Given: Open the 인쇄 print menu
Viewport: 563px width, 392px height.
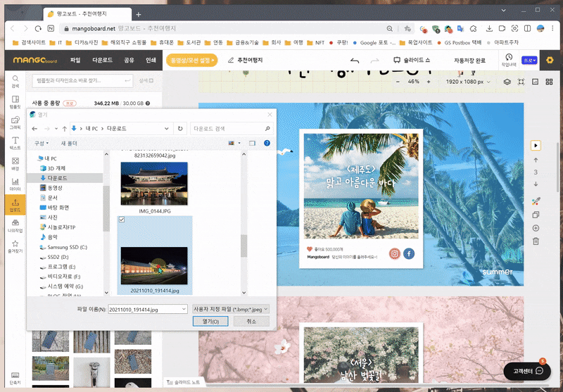Looking at the screenshot, I should pos(151,60).
